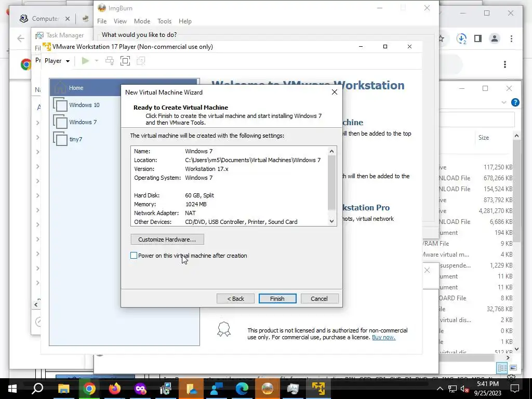Open ImgBurn Tools menu
Viewport: 532px width, 399px height.
(x=164, y=21)
